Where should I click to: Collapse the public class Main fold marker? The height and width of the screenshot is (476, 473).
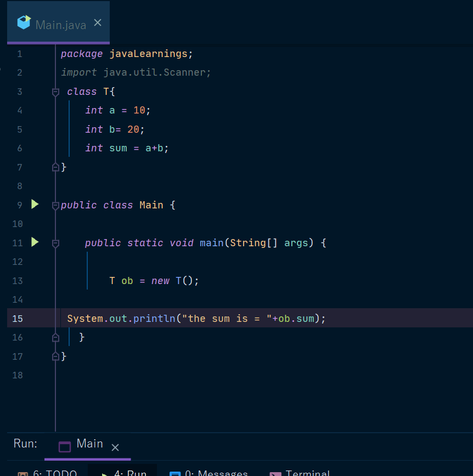click(x=55, y=206)
